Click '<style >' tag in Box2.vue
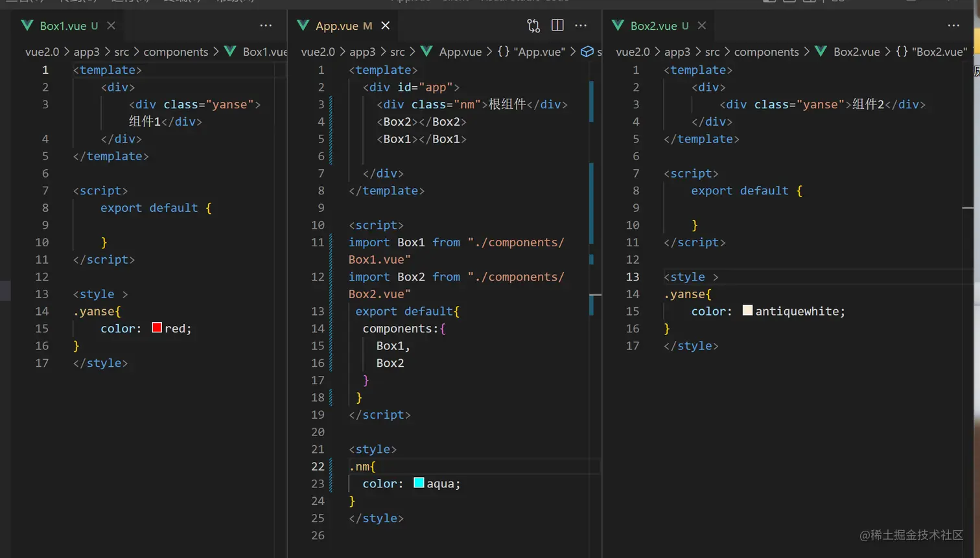 coord(691,277)
